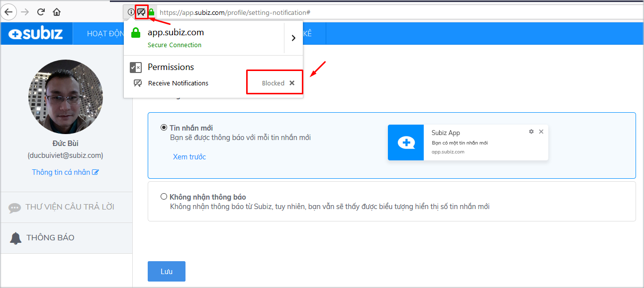The image size is (644, 288).
Task: Expand connection details arrow for app.subiz.com
Action: pyautogui.click(x=293, y=38)
